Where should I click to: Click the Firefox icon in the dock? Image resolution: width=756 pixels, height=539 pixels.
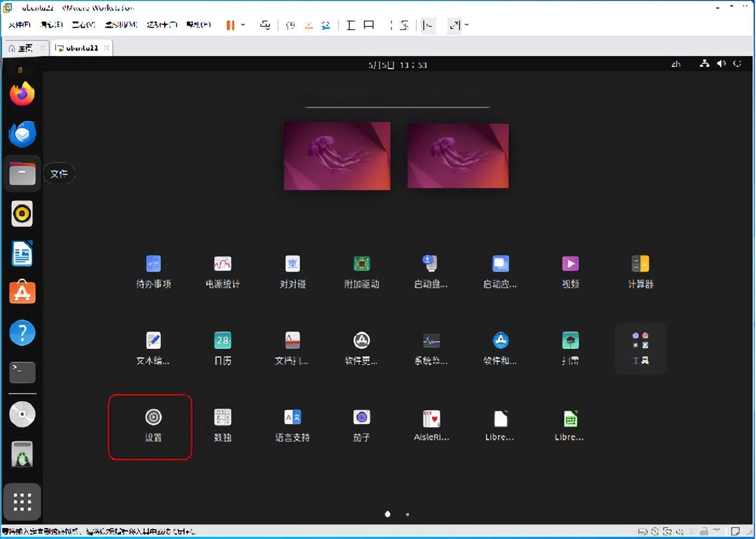(x=22, y=95)
